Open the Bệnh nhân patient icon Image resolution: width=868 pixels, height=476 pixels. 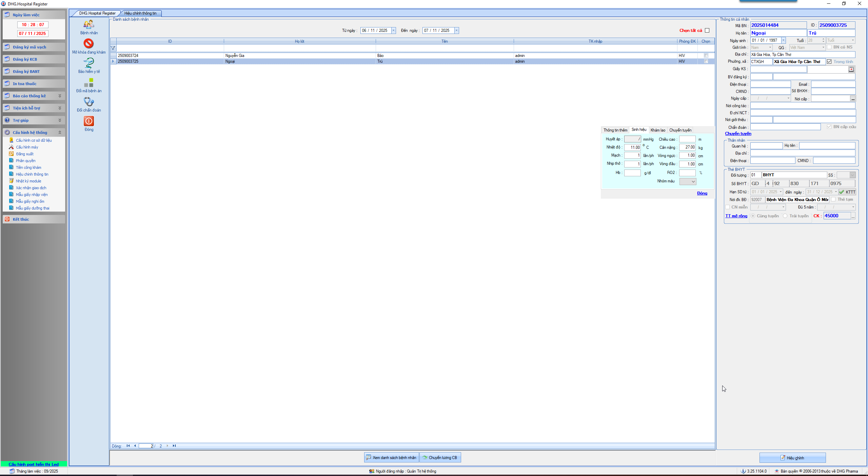pyautogui.click(x=89, y=24)
